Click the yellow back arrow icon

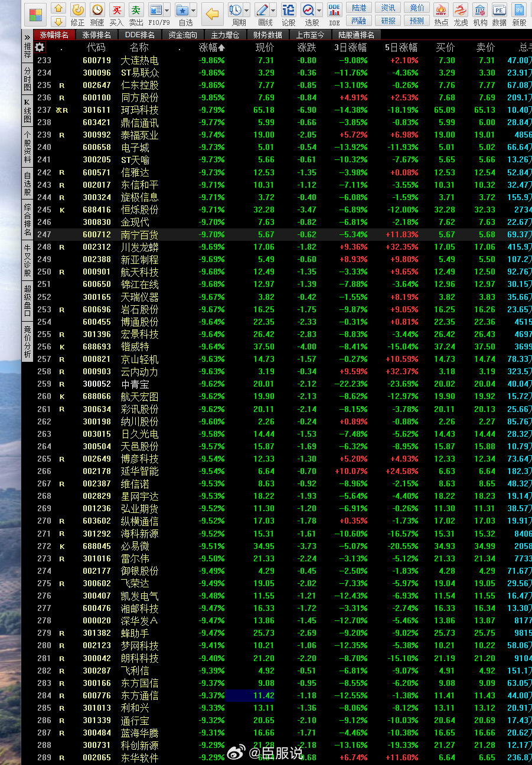211,13
